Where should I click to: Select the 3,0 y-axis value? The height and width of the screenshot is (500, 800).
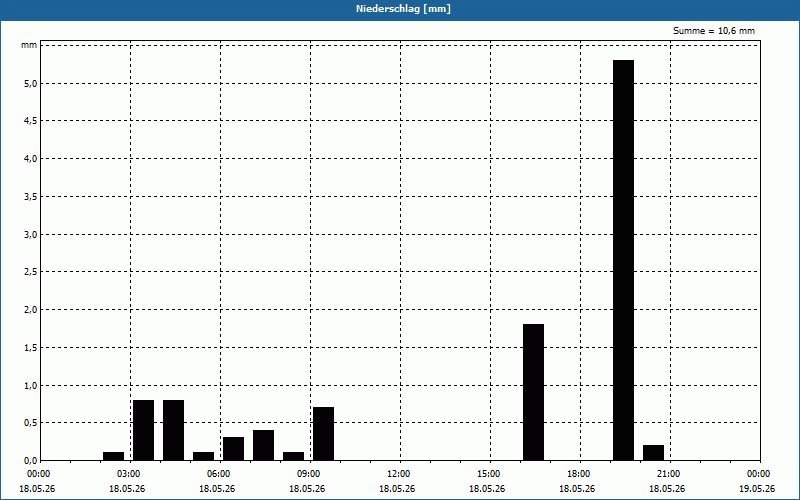click(x=31, y=234)
